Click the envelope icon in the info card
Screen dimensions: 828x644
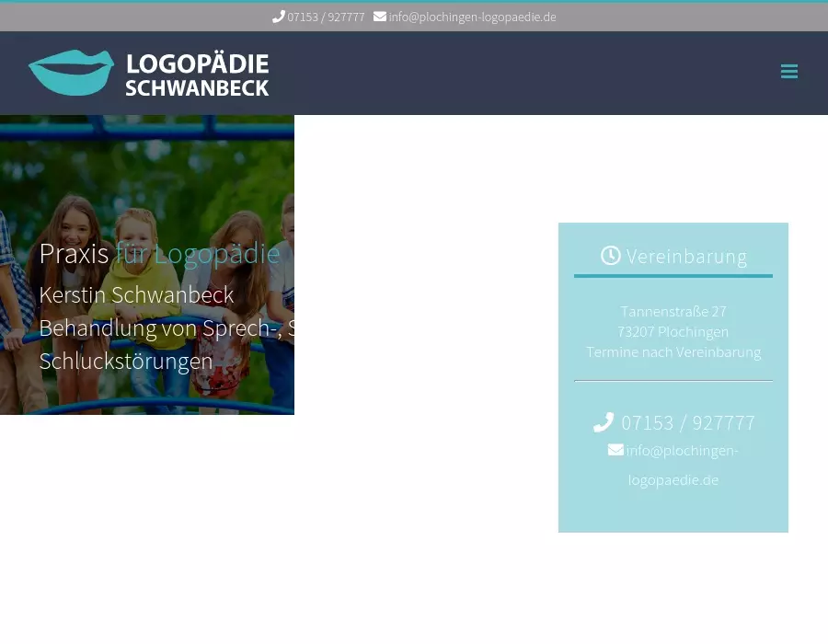tap(615, 450)
